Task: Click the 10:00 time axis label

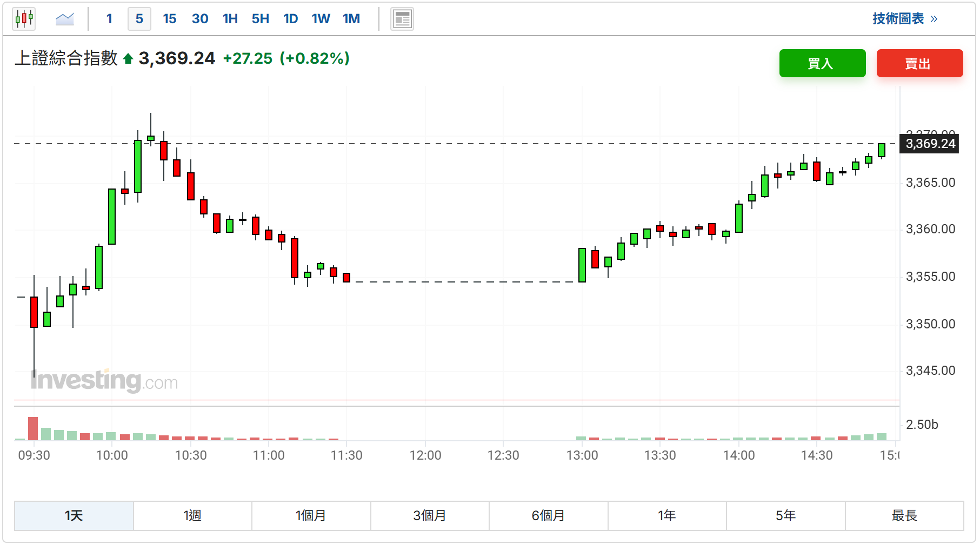Action: [112, 455]
